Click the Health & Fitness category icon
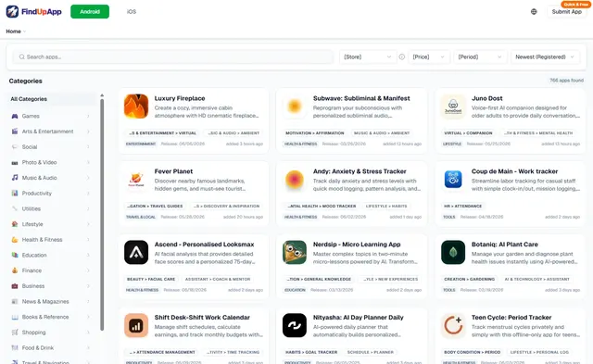 click(x=15, y=240)
